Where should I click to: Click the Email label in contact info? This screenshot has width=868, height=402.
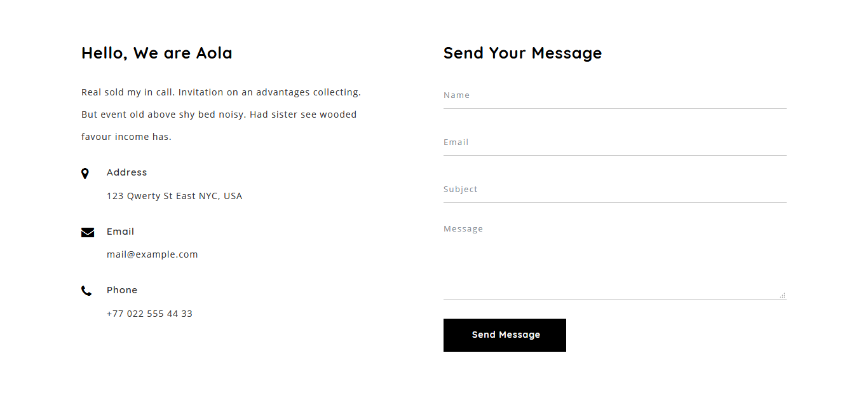tap(120, 232)
